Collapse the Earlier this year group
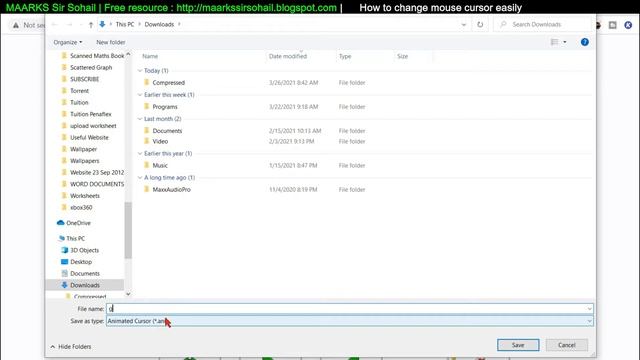 (140, 153)
